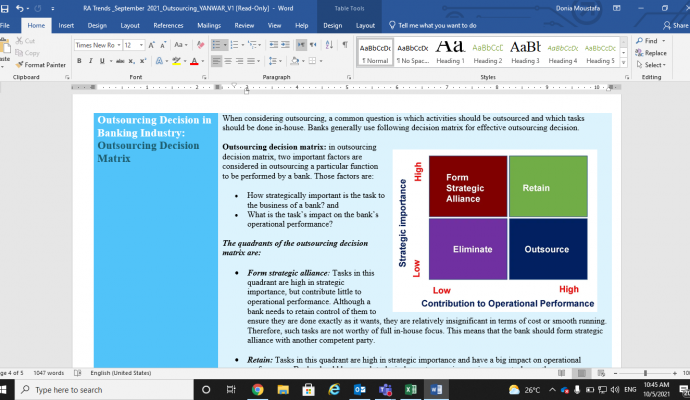Apply text highlight color
This screenshot has height=400, width=690.
[x=176, y=61]
